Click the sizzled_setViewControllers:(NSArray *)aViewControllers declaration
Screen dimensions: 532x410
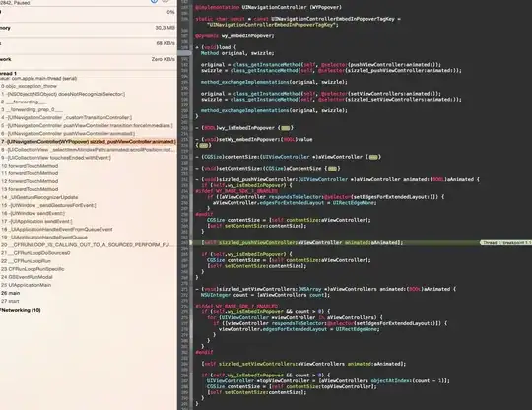[326, 289]
